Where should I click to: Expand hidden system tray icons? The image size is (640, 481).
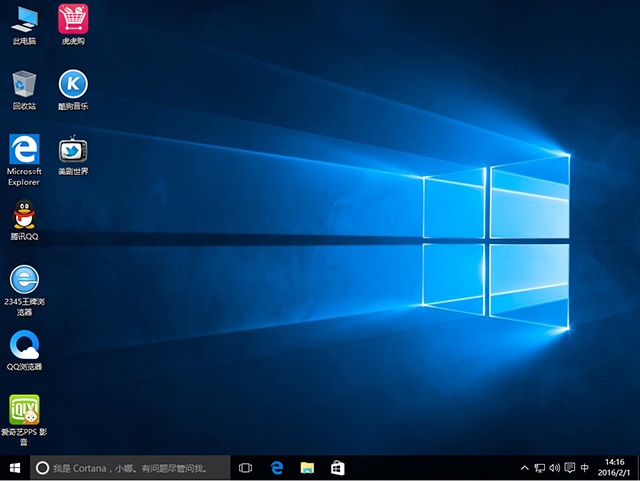pyautogui.click(x=526, y=468)
